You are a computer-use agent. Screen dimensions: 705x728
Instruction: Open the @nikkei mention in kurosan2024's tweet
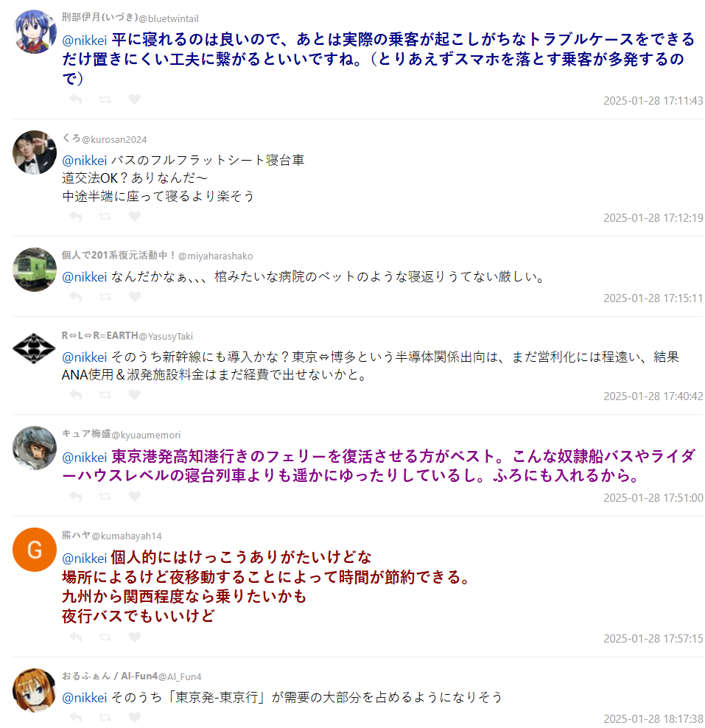pyautogui.click(x=85, y=161)
